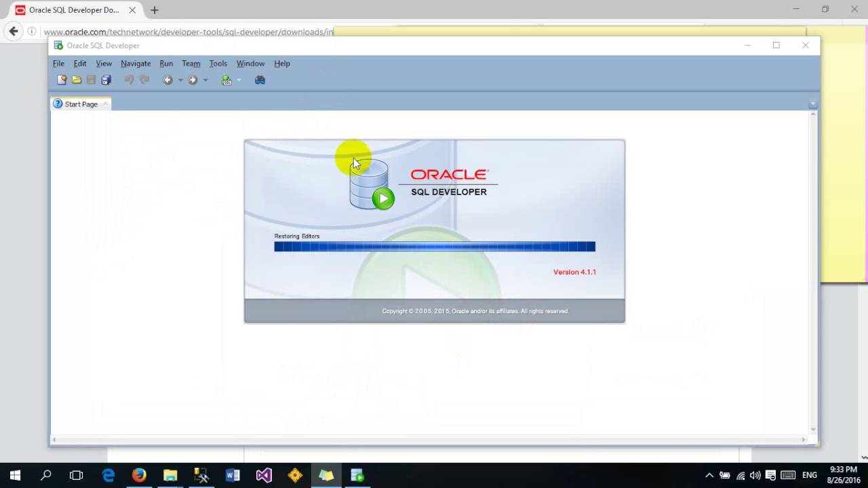Viewport: 868px width, 488px height.
Task: Open the orange diamond taskbar app
Action: 295,475
